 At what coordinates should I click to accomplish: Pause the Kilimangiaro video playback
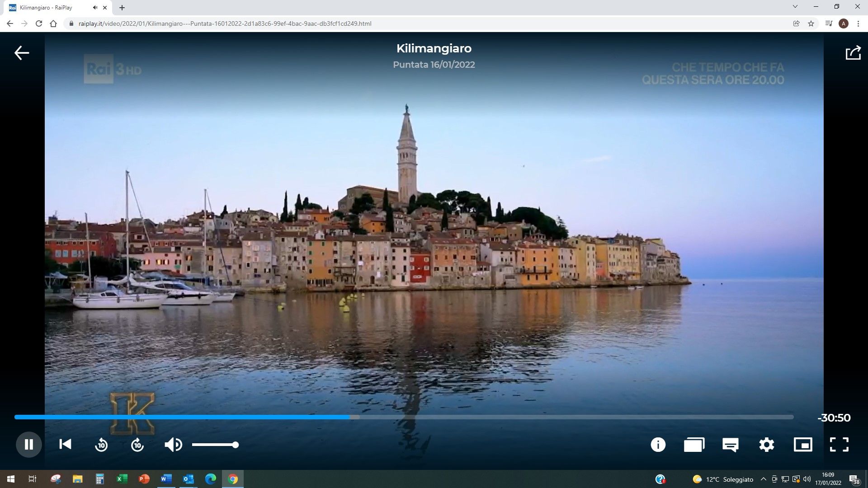29,445
